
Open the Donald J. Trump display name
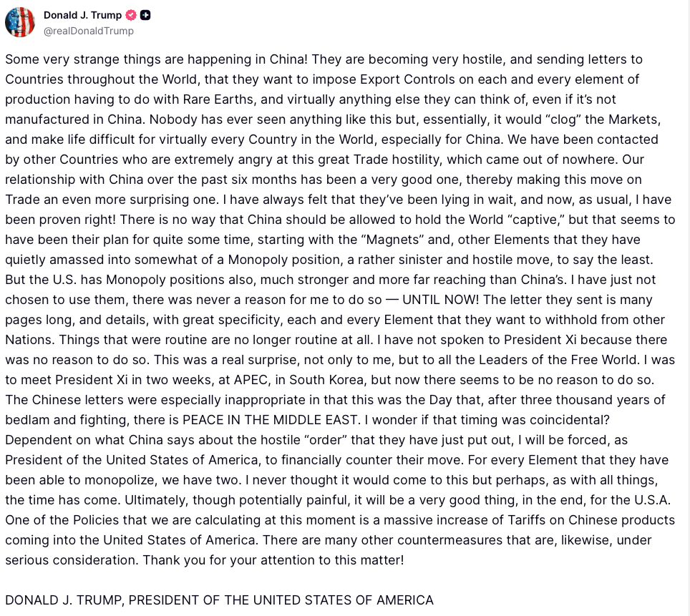point(82,15)
